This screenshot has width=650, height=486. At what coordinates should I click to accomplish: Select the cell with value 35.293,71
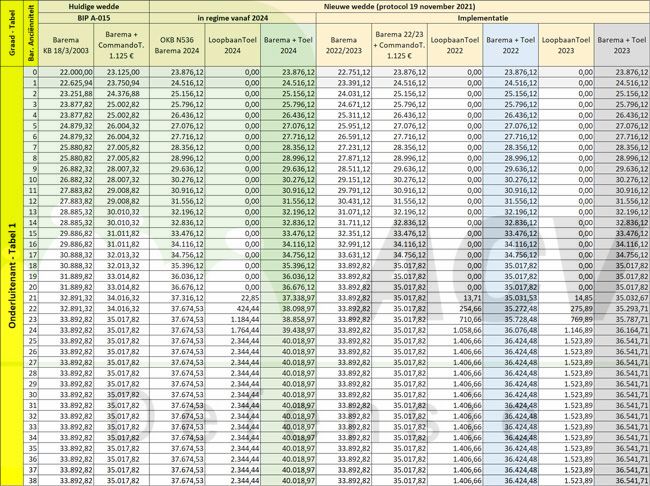[621, 309]
